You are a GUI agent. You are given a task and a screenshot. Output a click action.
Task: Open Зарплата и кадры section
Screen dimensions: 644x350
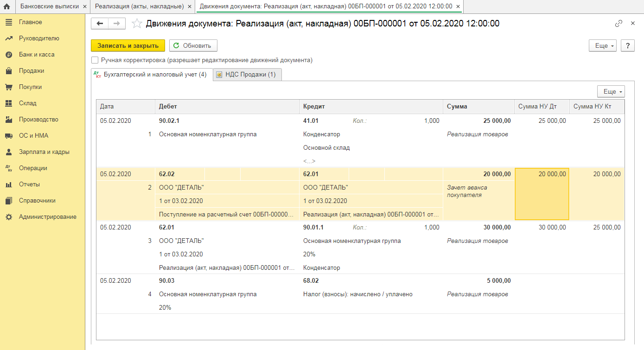click(44, 152)
